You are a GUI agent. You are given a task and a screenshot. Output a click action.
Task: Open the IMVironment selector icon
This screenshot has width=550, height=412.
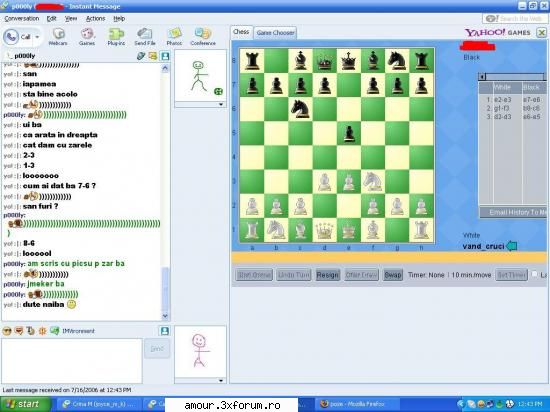coord(54,331)
